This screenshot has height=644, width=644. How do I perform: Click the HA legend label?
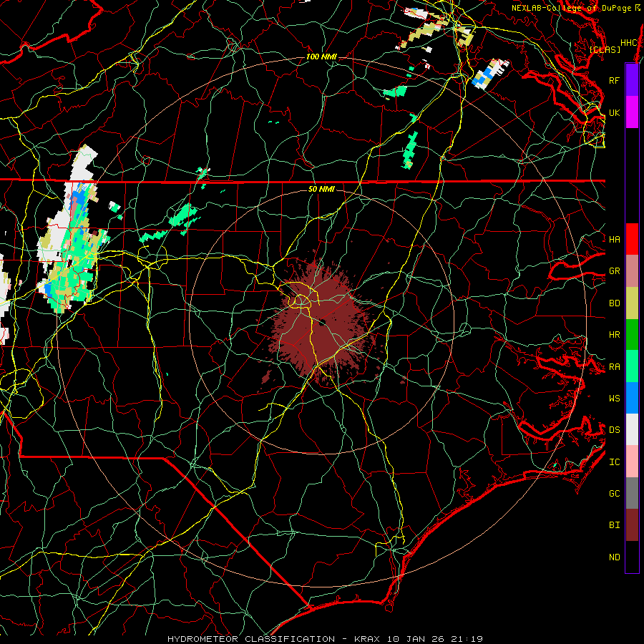(614, 239)
